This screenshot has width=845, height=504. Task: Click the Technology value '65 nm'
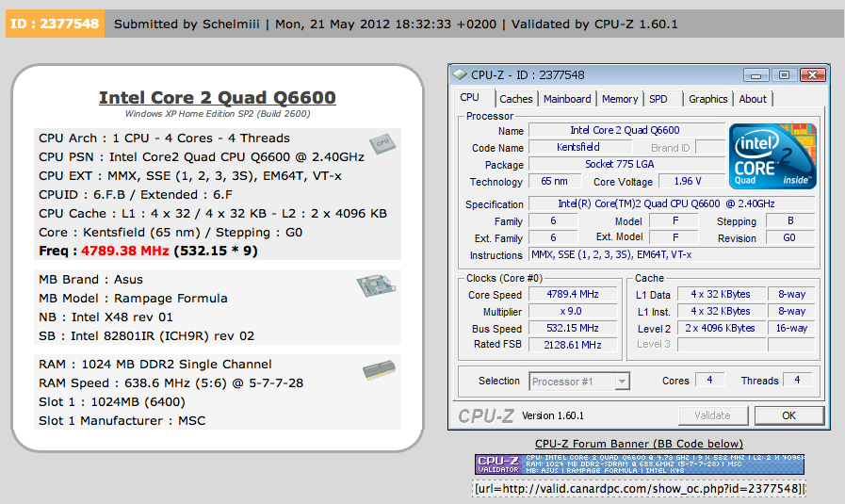pyautogui.click(x=555, y=181)
